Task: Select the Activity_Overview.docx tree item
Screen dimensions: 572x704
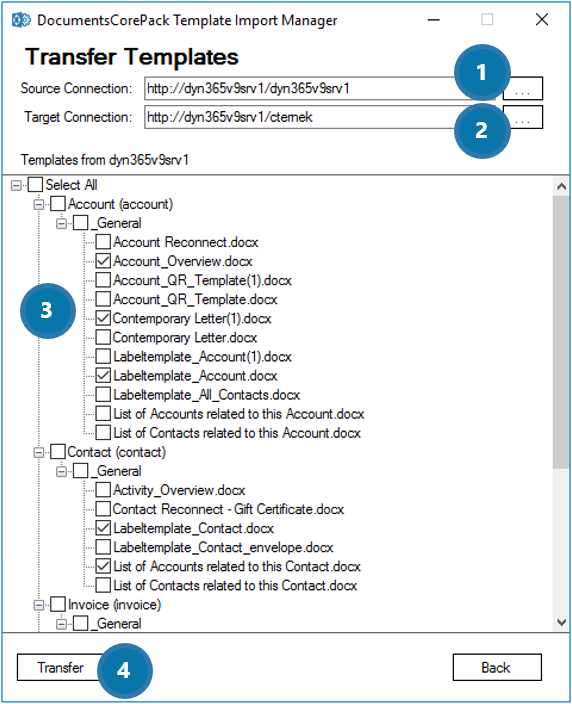Action: coord(179,490)
